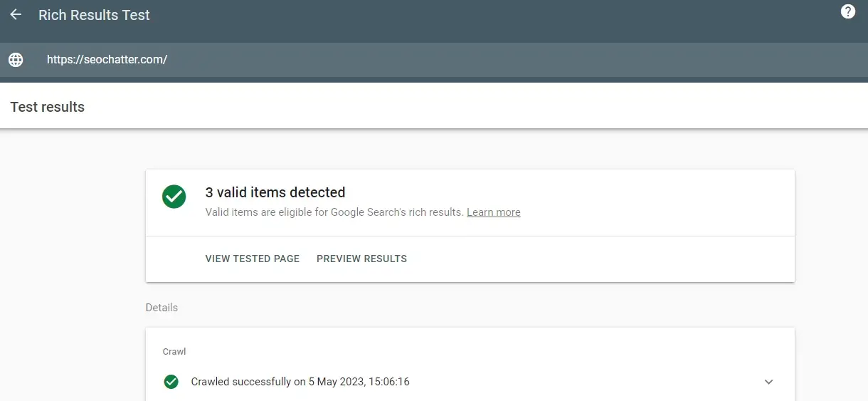Open the Learn more link

coord(494,212)
